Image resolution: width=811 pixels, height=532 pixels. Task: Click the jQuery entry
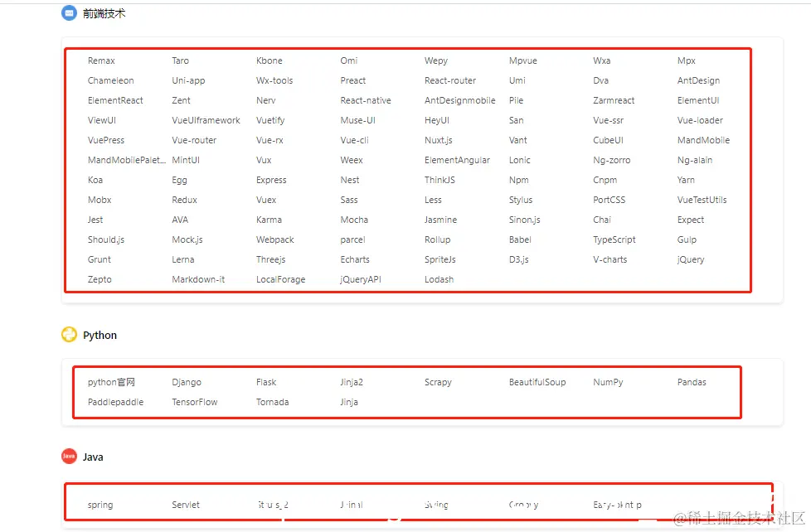[691, 259]
